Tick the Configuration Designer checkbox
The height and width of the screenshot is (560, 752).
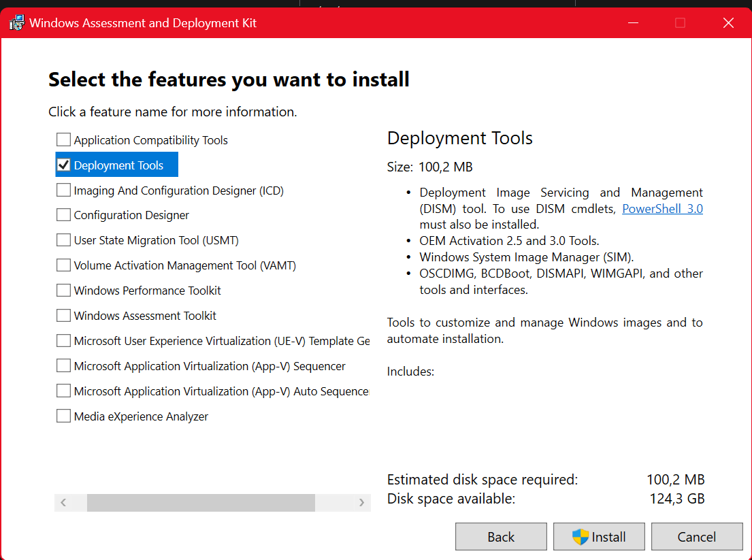click(x=63, y=215)
